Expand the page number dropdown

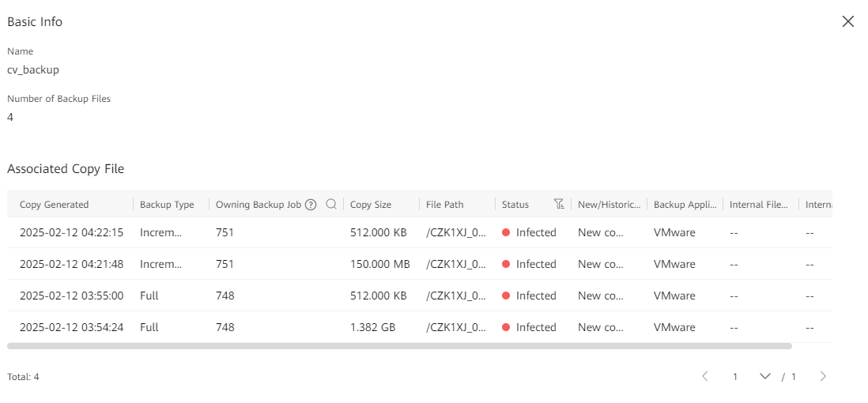[764, 377]
